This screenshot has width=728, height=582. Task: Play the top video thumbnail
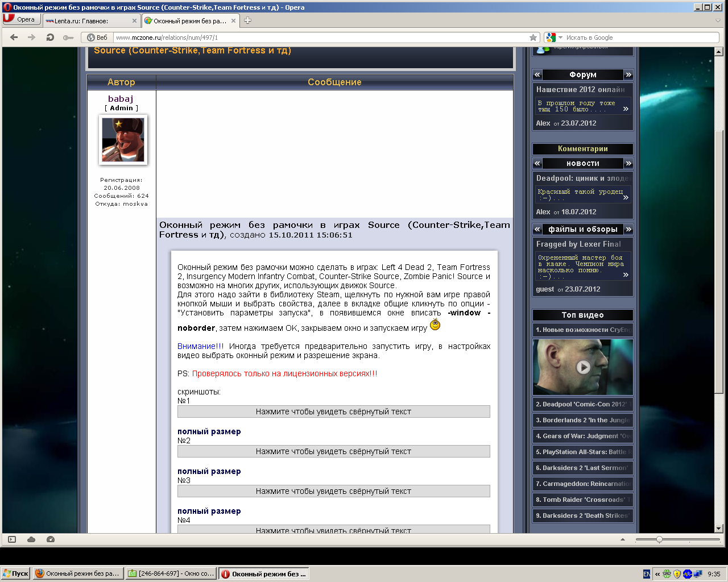point(583,367)
